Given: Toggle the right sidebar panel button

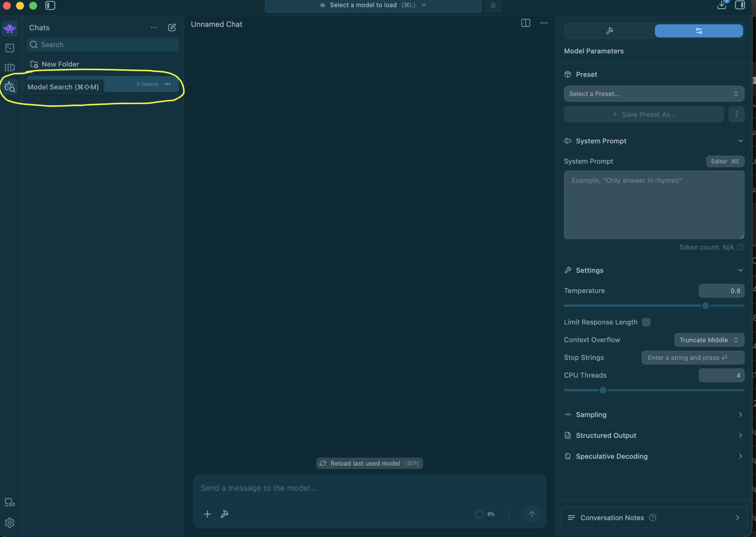Looking at the screenshot, I should pos(740,5).
